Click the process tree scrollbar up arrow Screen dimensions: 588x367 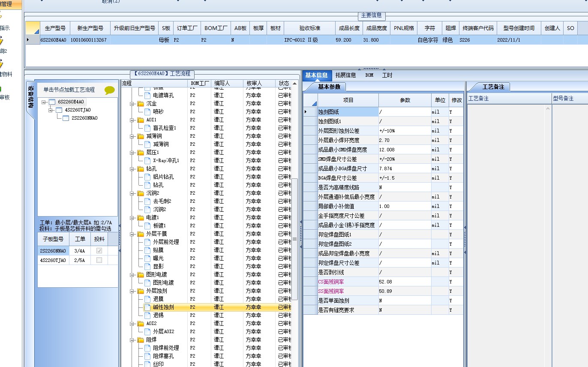tap(295, 84)
